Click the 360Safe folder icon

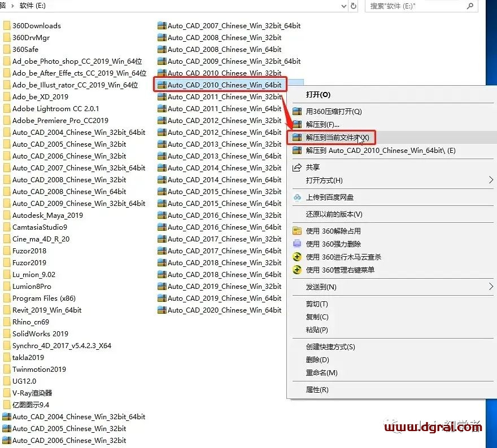pyautogui.click(x=7, y=50)
